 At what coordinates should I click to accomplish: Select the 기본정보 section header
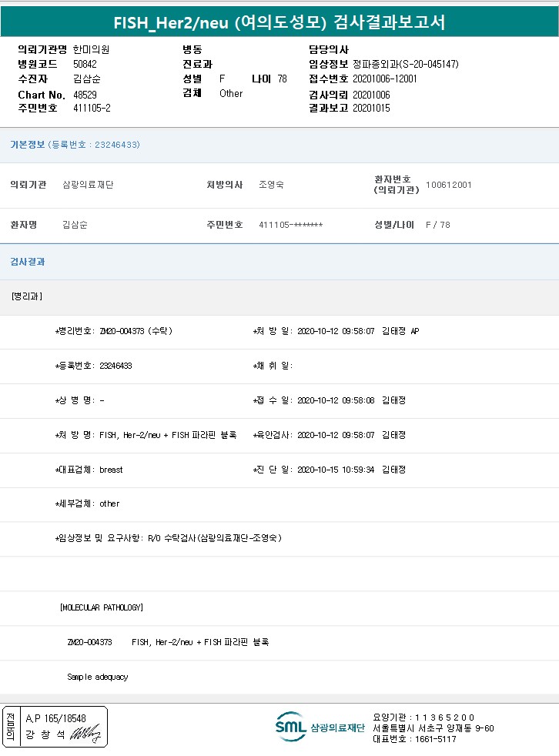tap(28, 145)
